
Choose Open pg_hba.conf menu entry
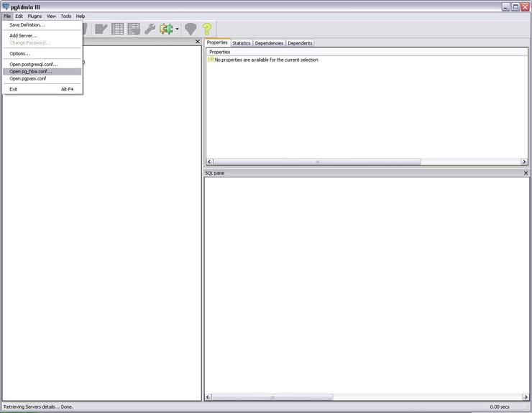point(42,72)
